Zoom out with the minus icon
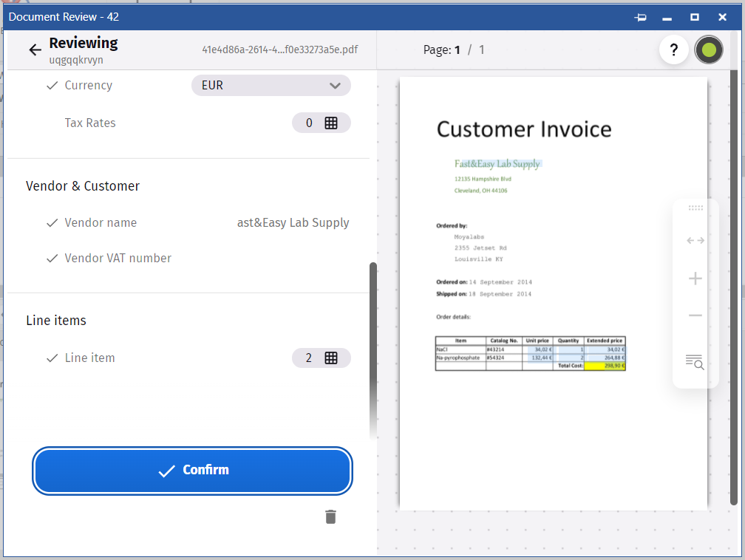This screenshot has width=745, height=560. pyautogui.click(x=695, y=315)
